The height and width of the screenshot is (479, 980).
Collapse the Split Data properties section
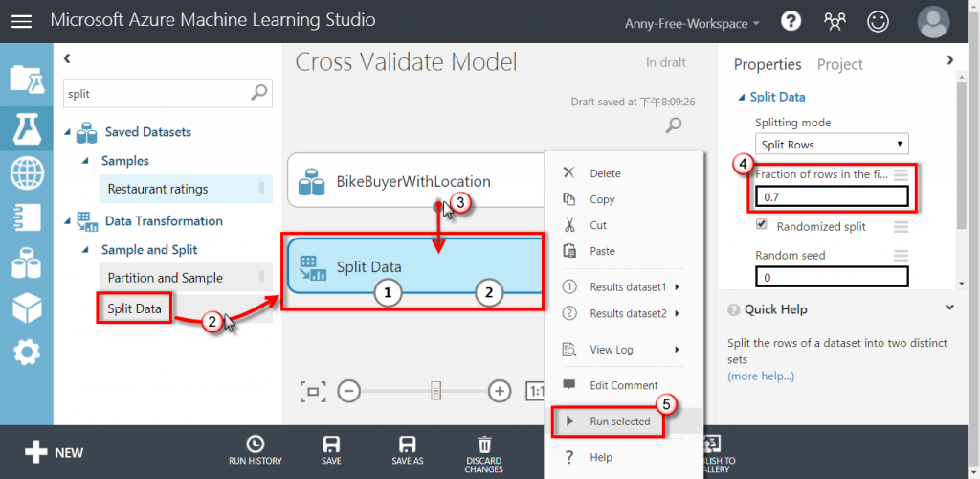click(x=742, y=97)
